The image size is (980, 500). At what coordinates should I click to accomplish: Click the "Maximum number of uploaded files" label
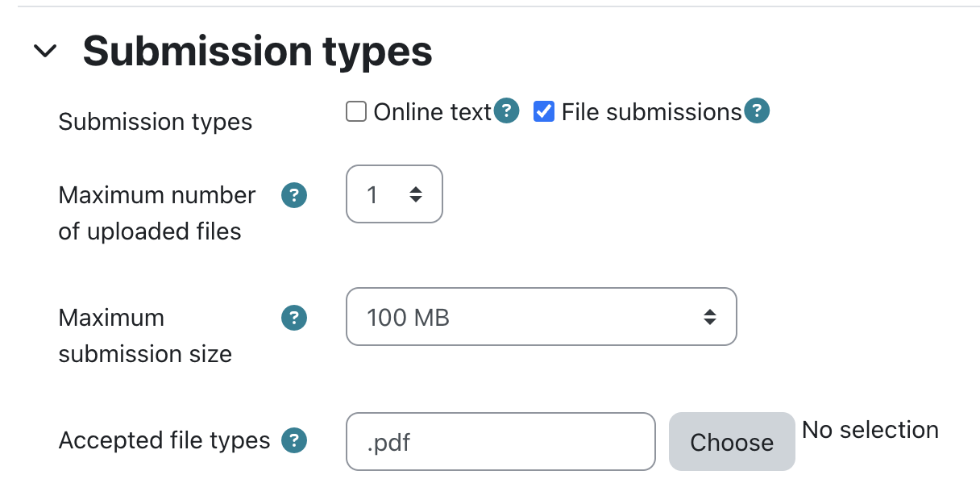[x=156, y=213]
